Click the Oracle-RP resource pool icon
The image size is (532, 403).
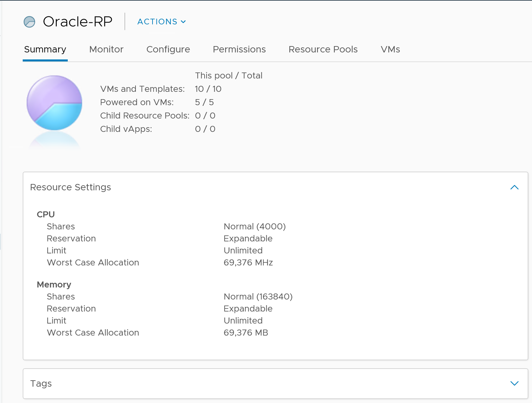point(29,22)
